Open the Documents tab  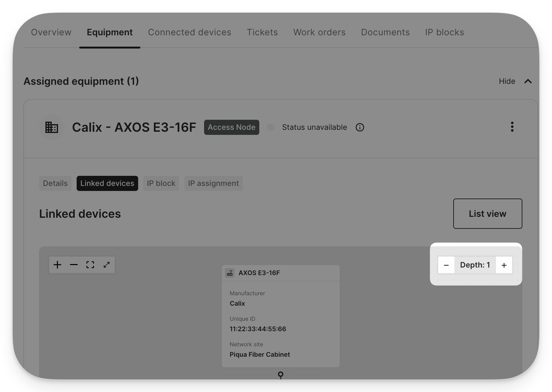pos(385,32)
